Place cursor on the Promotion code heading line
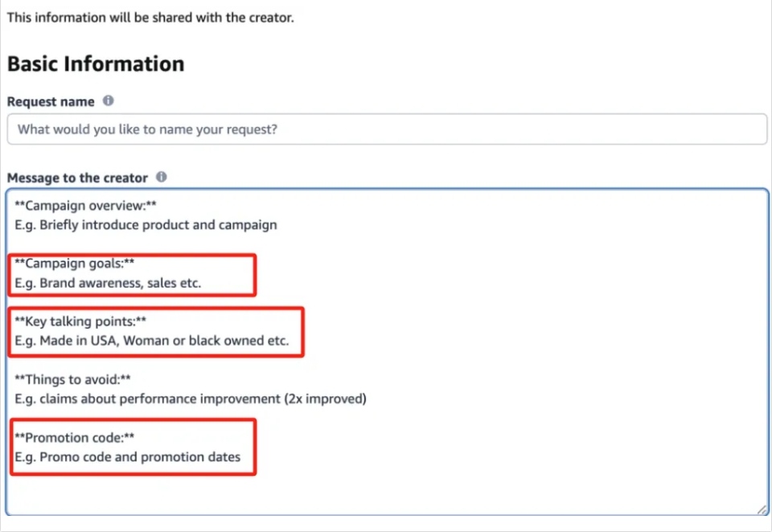 point(74,437)
